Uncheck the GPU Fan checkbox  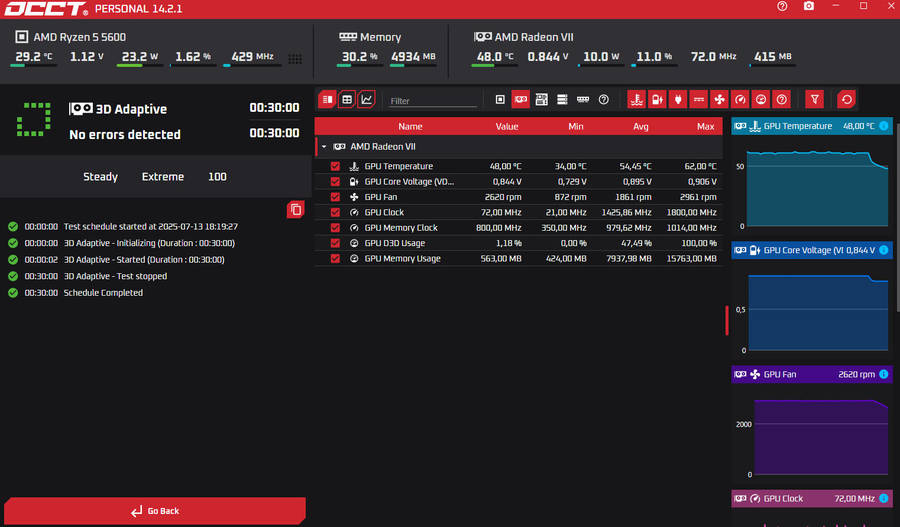pos(335,197)
